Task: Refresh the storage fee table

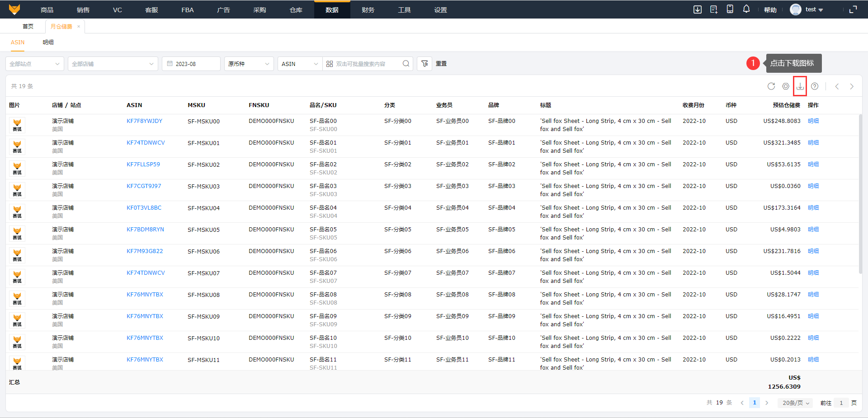Action: [771, 86]
